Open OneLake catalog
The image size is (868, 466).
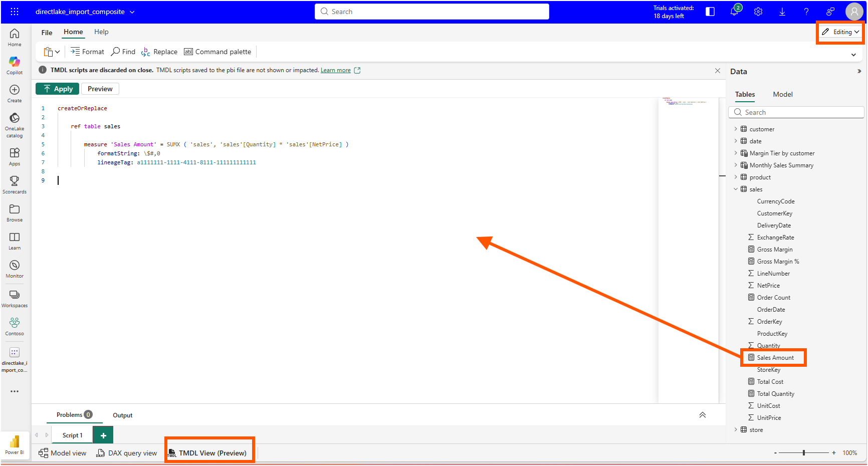15,125
